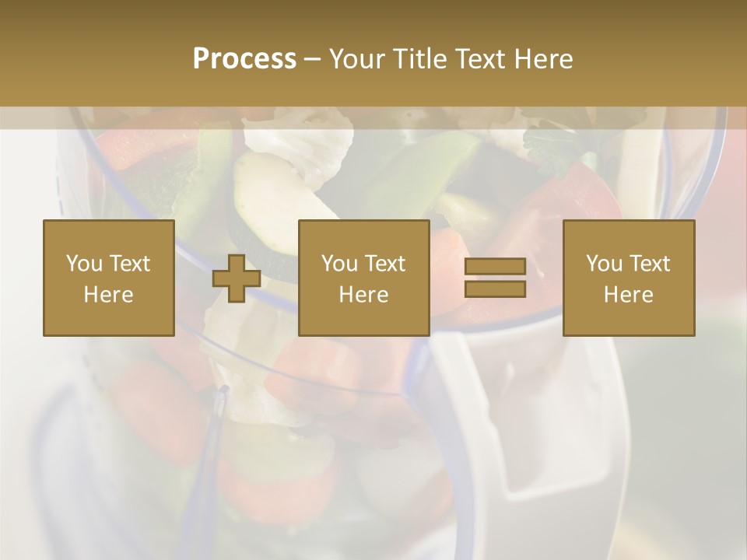
Task: Click the plus sign between the boxes
Action: 237,278
